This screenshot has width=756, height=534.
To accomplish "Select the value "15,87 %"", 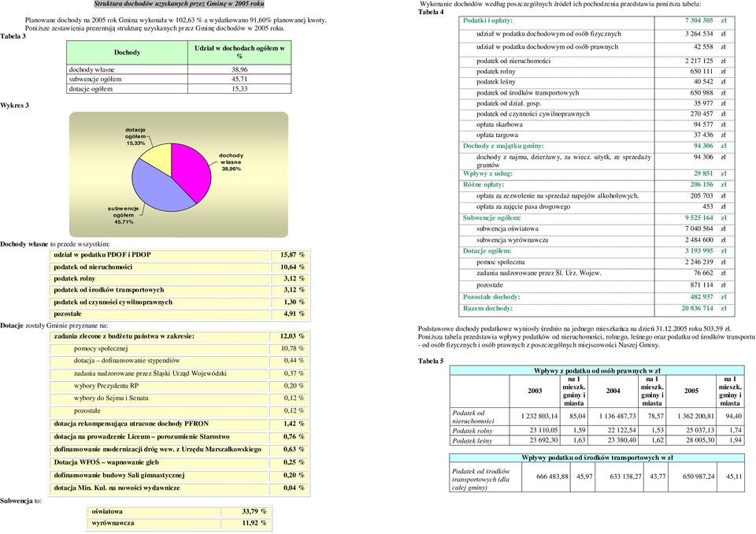I will pos(292,254).
